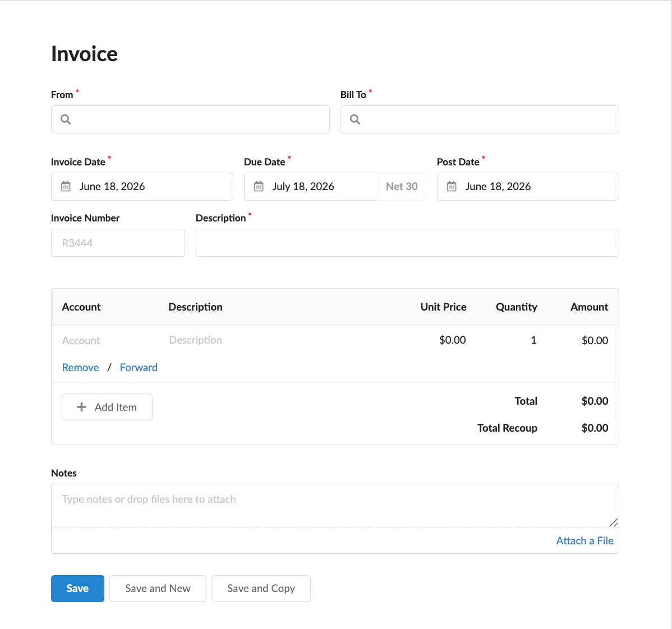
Task: Click the Invoice Number field R3444
Action: [118, 243]
